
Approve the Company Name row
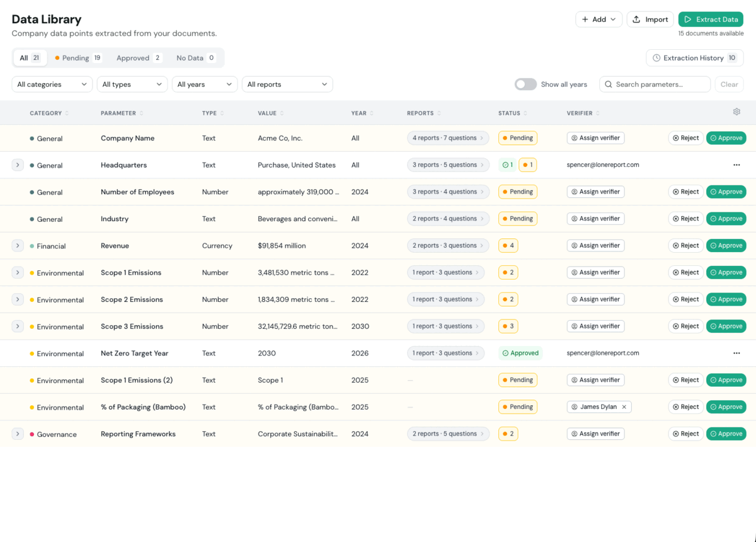[x=726, y=138]
